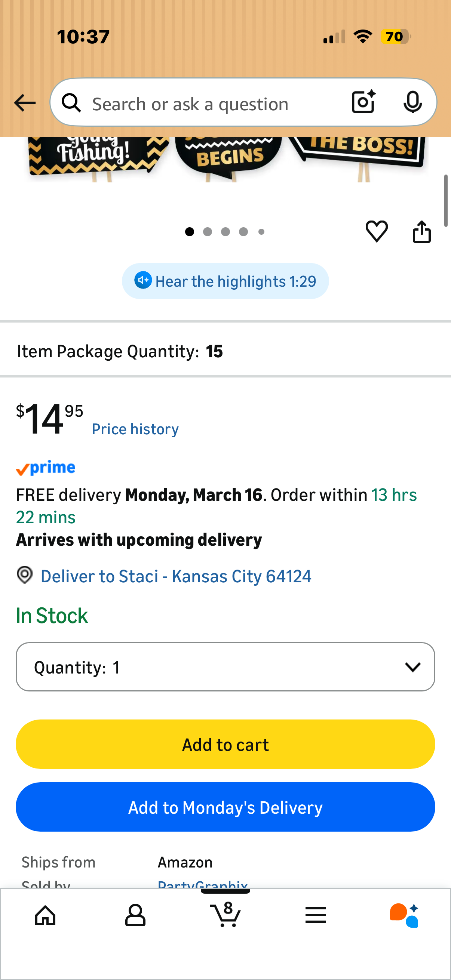451x980 pixels.
Task: Tap Add to Monday's Delivery button
Action: pos(225,807)
